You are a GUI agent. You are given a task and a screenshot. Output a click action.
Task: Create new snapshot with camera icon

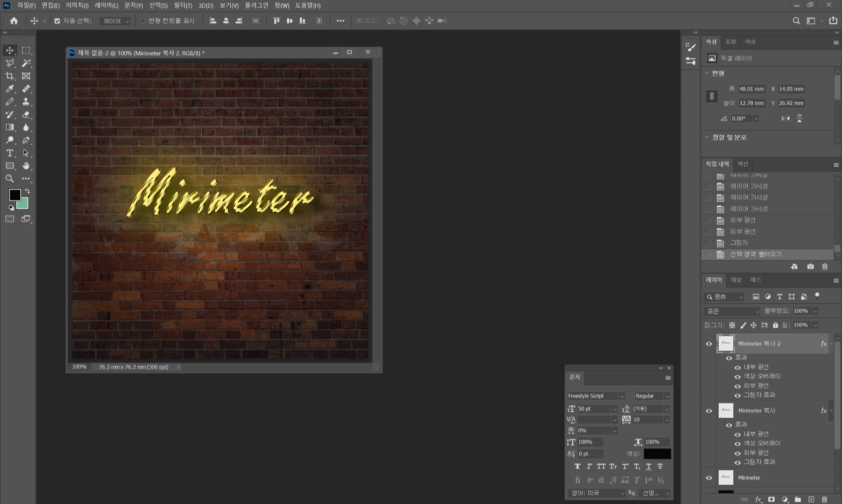click(810, 267)
